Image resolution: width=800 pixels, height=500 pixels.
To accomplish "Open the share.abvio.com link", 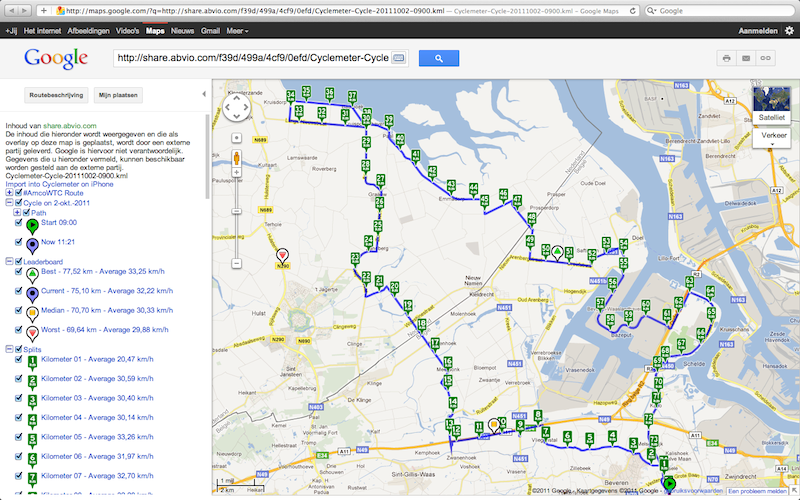I will pos(70,126).
